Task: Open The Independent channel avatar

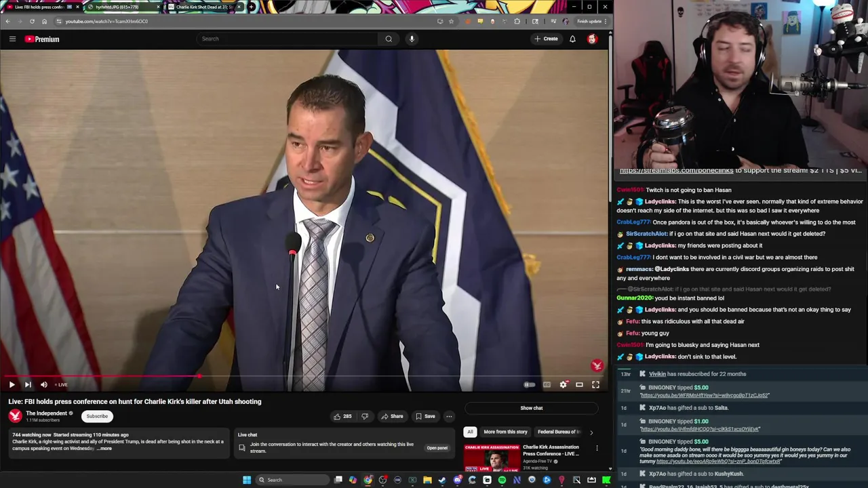Action: pos(15,416)
